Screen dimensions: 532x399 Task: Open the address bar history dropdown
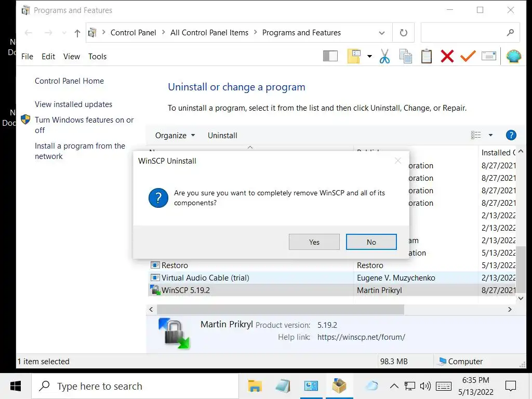point(382,33)
